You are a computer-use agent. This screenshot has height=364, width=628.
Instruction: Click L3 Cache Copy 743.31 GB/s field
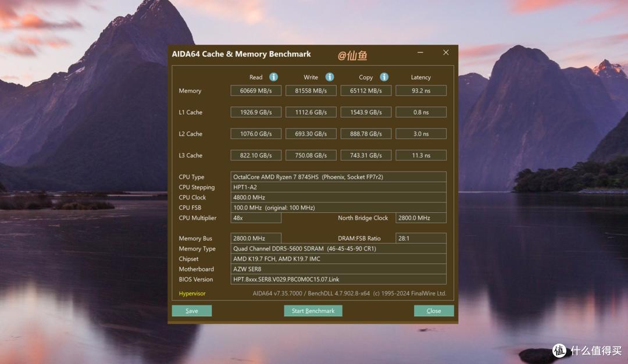[x=366, y=155]
